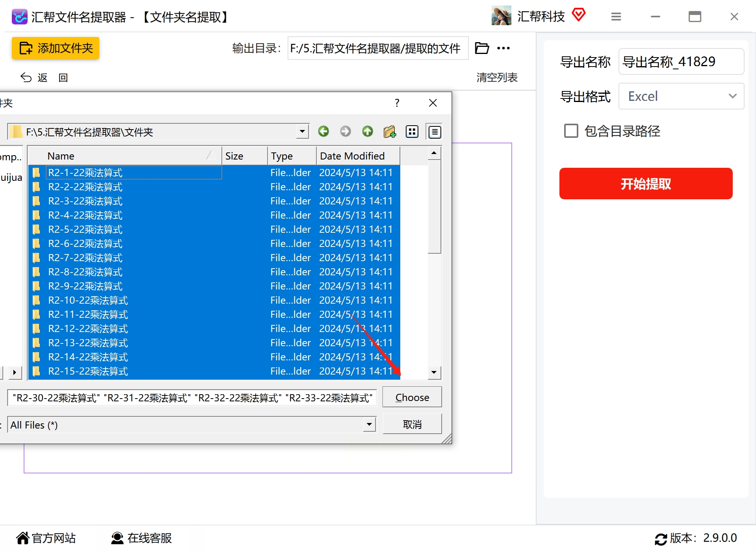Click the folder icon of R2-8-22乘法算式

tap(36, 272)
